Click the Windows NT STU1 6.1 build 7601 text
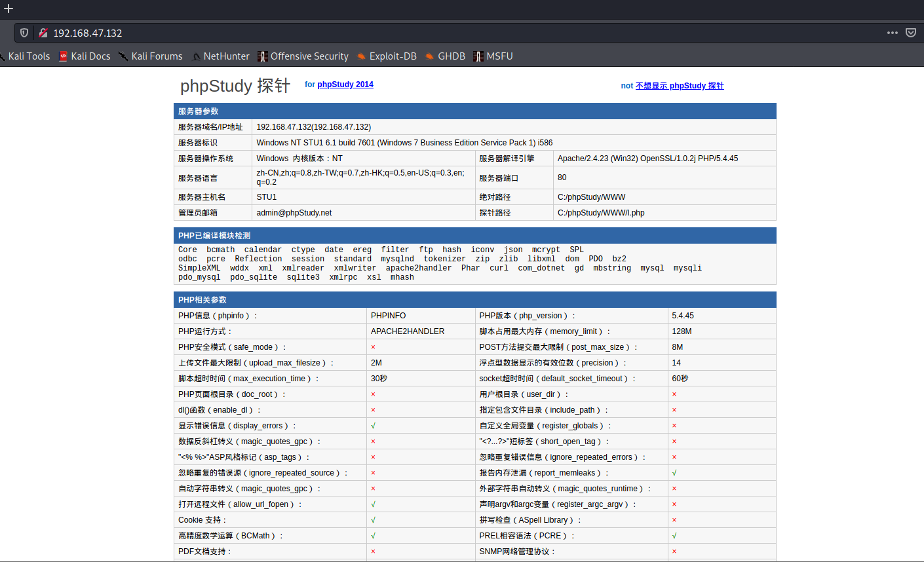The height and width of the screenshot is (562, 924). (x=404, y=143)
